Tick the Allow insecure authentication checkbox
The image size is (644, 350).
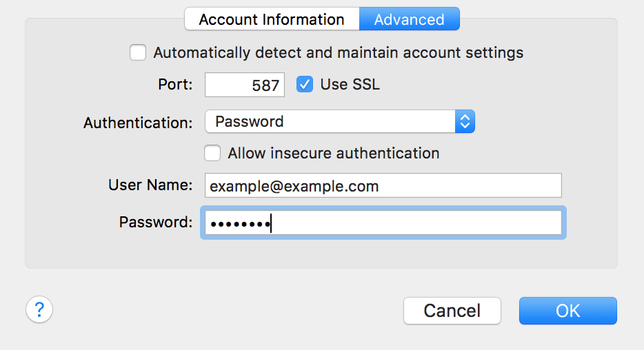tap(212, 153)
